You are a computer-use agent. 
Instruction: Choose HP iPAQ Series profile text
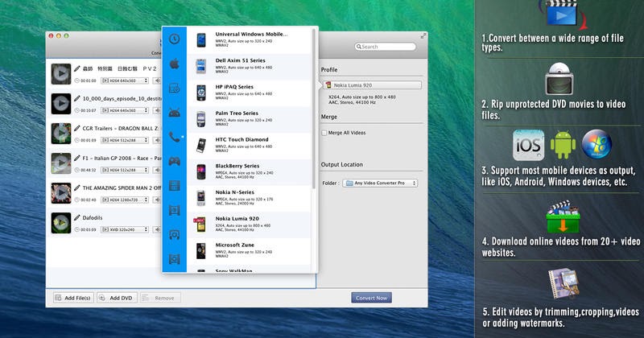234,87
